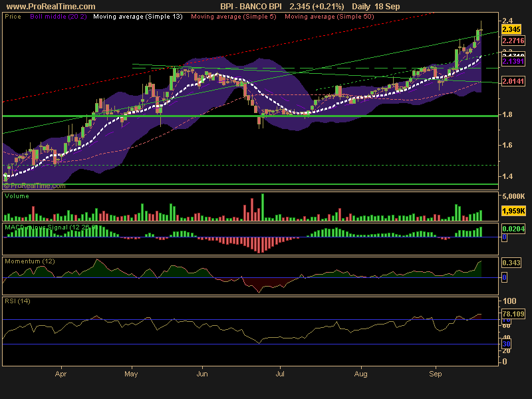Viewport: 532px width, 399px height.
Task: Click the blue 30 RSI level tag
Action: (506, 344)
